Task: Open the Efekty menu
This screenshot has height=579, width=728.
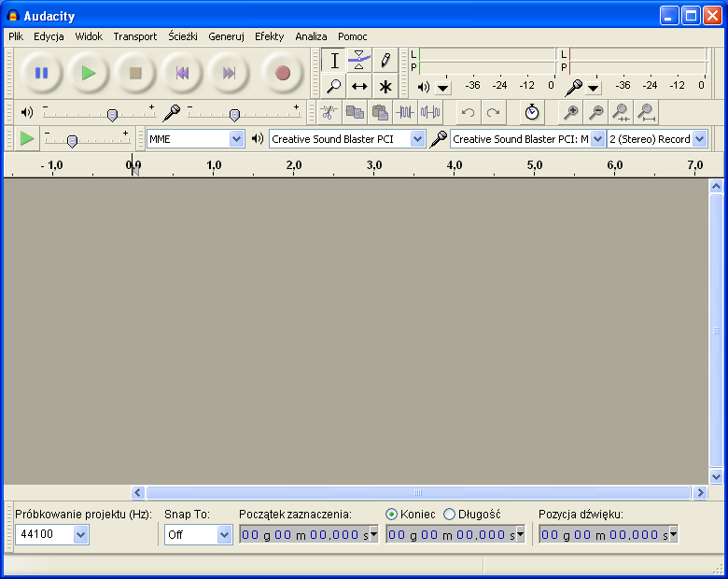Action: click(x=269, y=36)
